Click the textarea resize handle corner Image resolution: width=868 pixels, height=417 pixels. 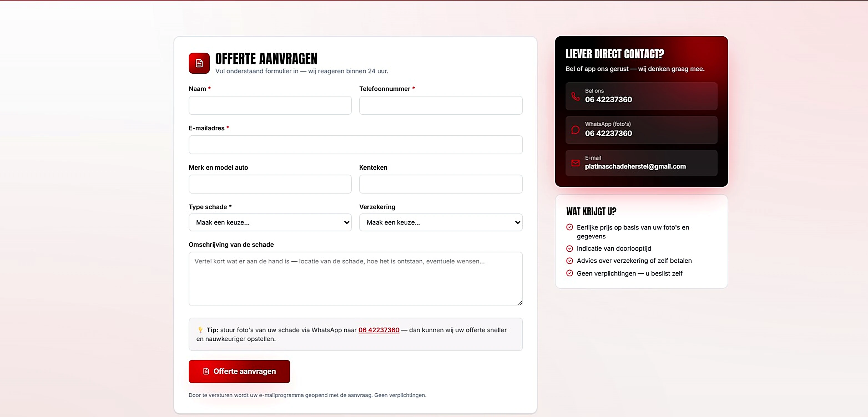tap(519, 303)
